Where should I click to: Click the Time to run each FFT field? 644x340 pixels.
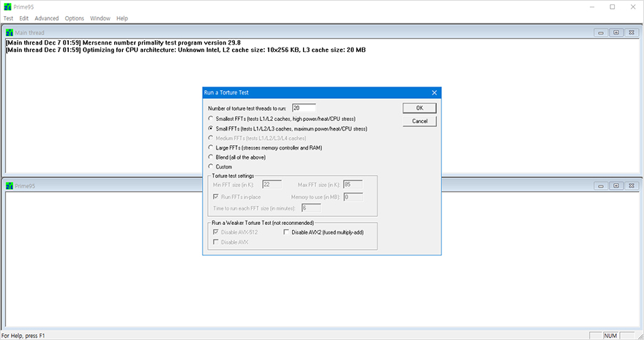311,208
